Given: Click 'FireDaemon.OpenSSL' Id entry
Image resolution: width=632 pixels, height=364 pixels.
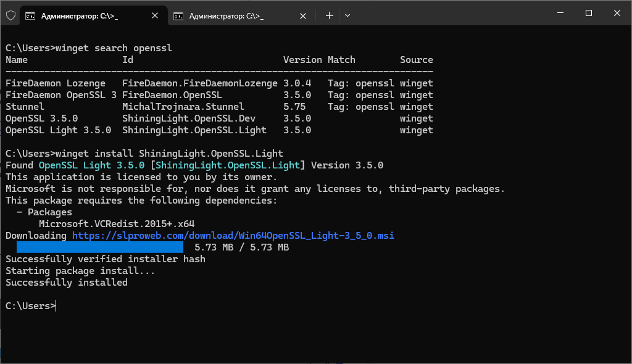Looking at the screenshot, I should pyautogui.click(x=172, y=95).
